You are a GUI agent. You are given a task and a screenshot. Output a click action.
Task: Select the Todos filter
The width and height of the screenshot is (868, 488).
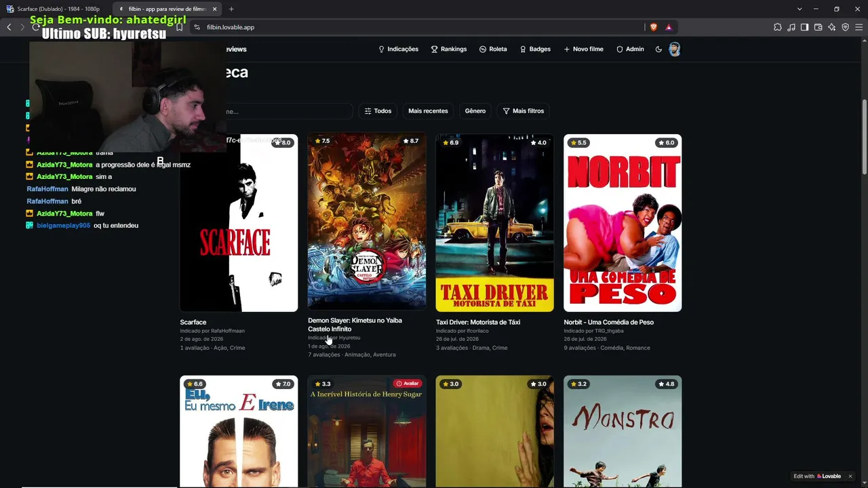click(x=378, y=111)
